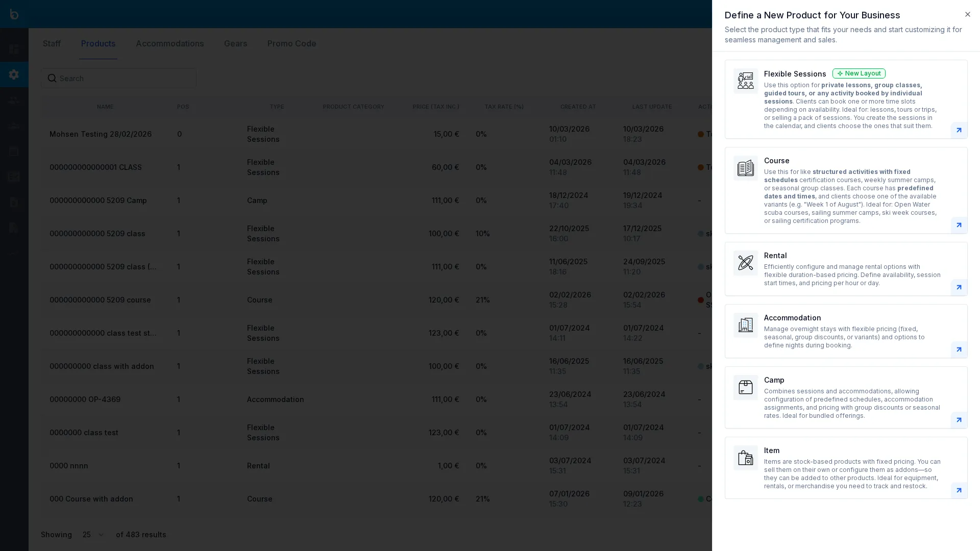This screenshot has width=980, height=551.
Task: Open the 'Showing 25' results dropdown
Action: click(x=92, y=534)
